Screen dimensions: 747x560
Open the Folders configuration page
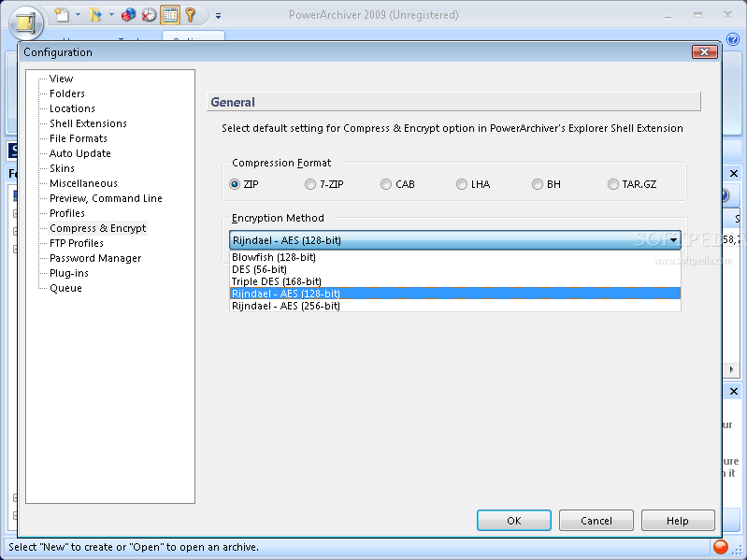[67, 93]
